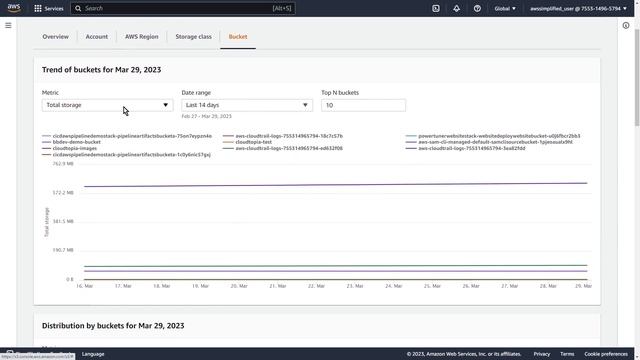Open the Privacy link
Viewport: 640px width, 360px height.
pyautogui.click(x=542, y=354)
